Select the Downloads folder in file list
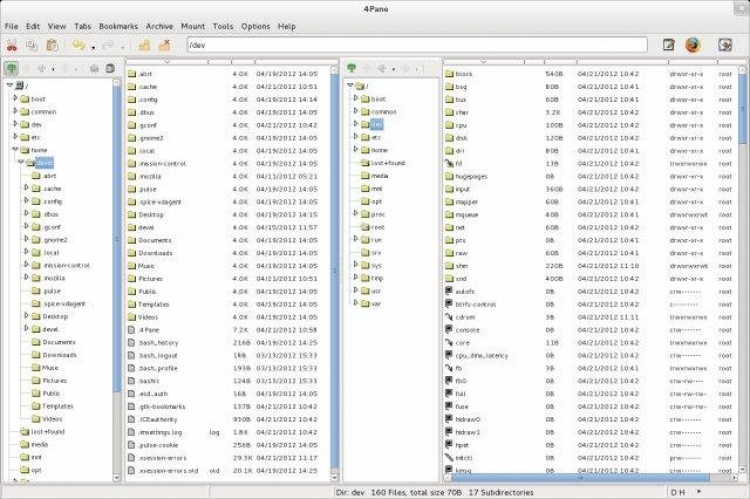 point(155,253)
